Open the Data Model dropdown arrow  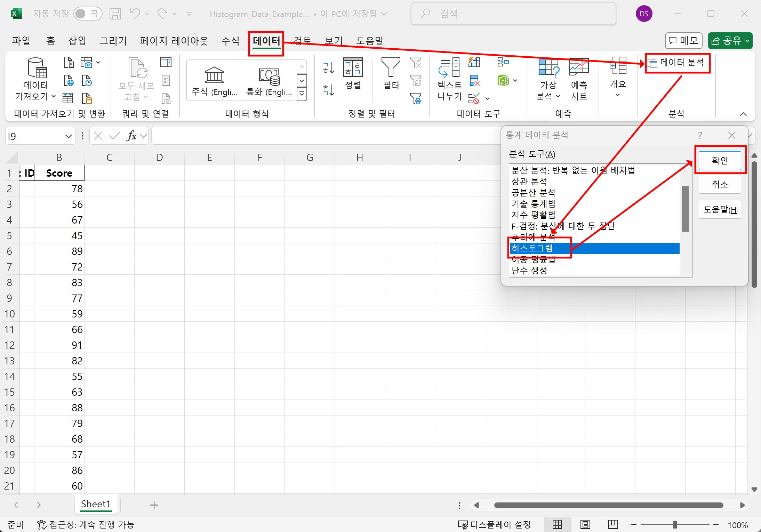[515, 81]
